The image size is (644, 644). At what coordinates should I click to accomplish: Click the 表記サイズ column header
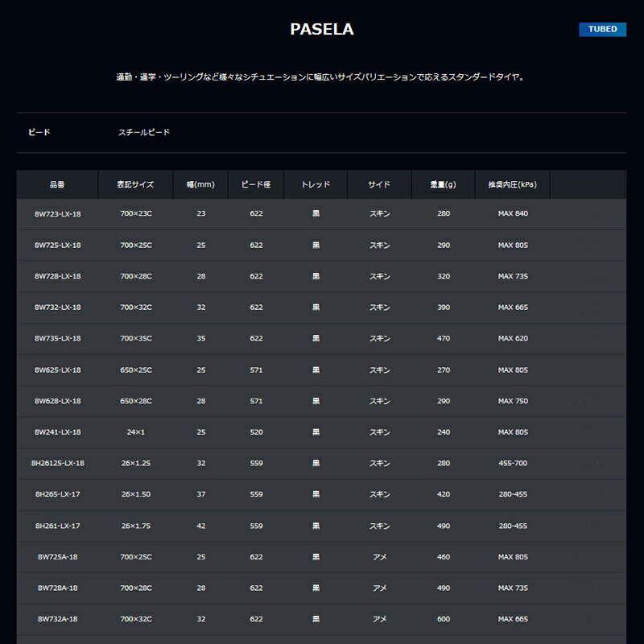135,184
